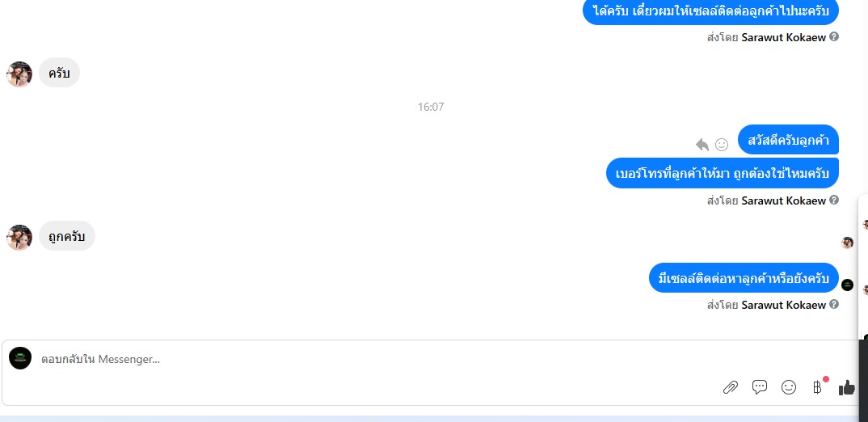Click the message เบอร์โทรที่ลูกค้าให้มา ถูกต้องใช่ไหมครับ

pos(722,173)
